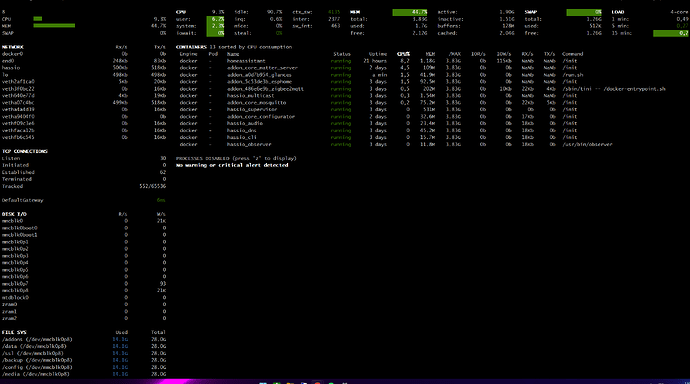Click the mtdblock0 disk row
690x384 pixels.
click(84, 298)
